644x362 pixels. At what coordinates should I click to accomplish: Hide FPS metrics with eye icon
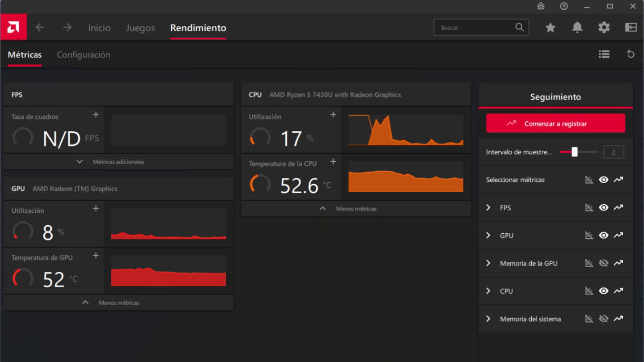click(604, 207)
